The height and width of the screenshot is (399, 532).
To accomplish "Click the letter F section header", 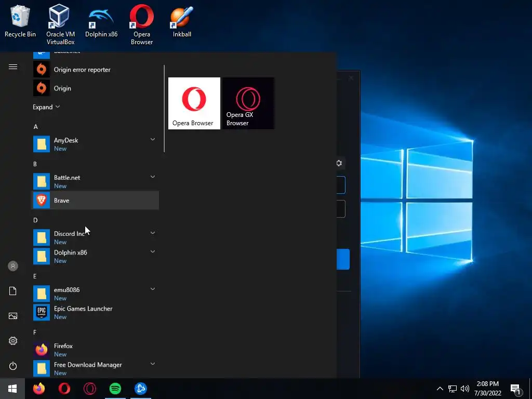I will (35, 332).
